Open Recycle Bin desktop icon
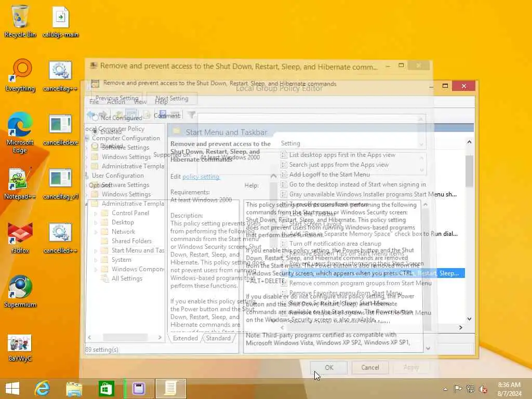The width and height of the screenshot is (532, 399). (x=20, y=20)
